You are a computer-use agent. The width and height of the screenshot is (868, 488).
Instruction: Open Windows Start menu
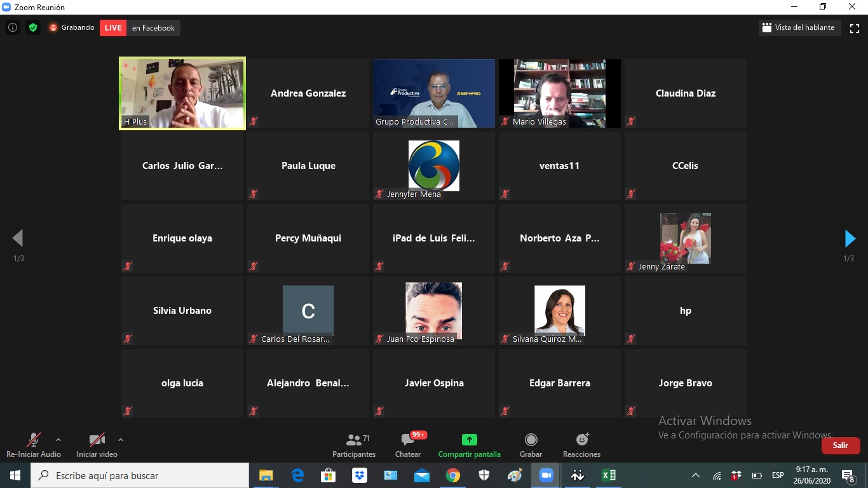click(x=15, y=475)
